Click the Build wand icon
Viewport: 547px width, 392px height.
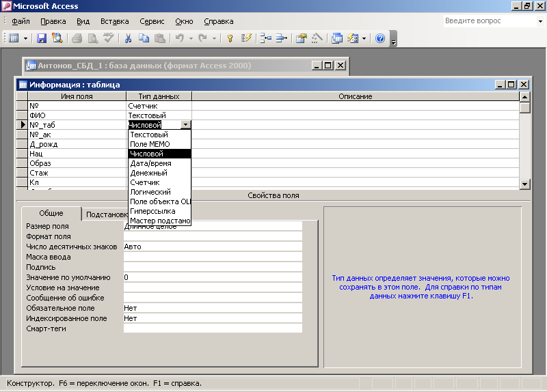click(x=317, y=38)
